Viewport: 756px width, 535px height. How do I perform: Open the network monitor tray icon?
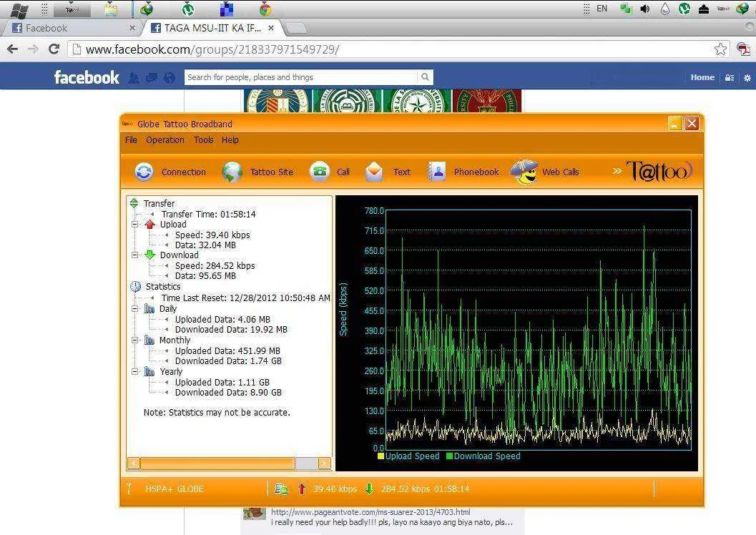point(626,8)
